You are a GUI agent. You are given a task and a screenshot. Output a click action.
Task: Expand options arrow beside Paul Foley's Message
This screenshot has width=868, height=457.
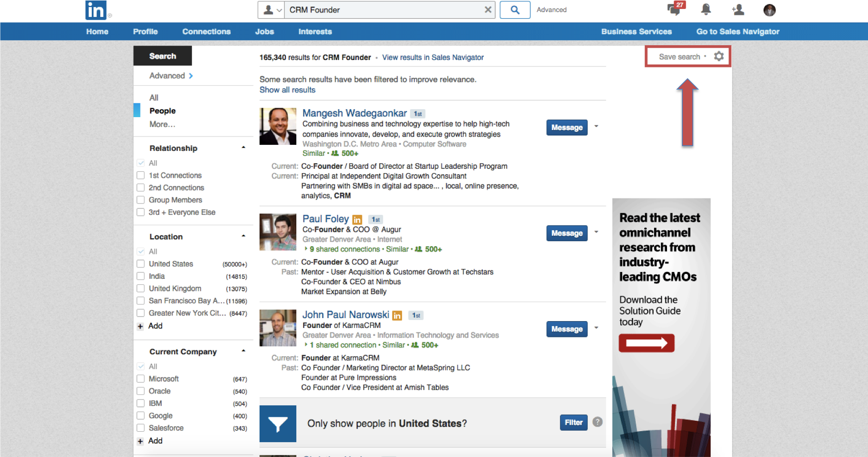pos(596,232)
